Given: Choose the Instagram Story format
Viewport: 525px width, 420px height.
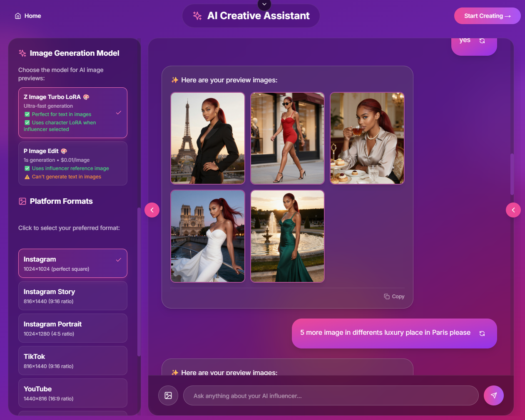Looking at the screenshot, I should click(x=72, y=295).
